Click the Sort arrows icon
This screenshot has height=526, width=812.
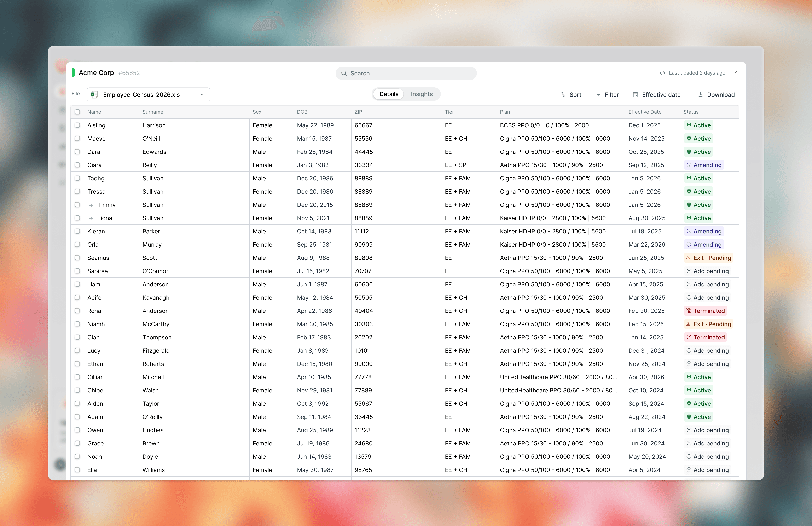pos(563,94)
